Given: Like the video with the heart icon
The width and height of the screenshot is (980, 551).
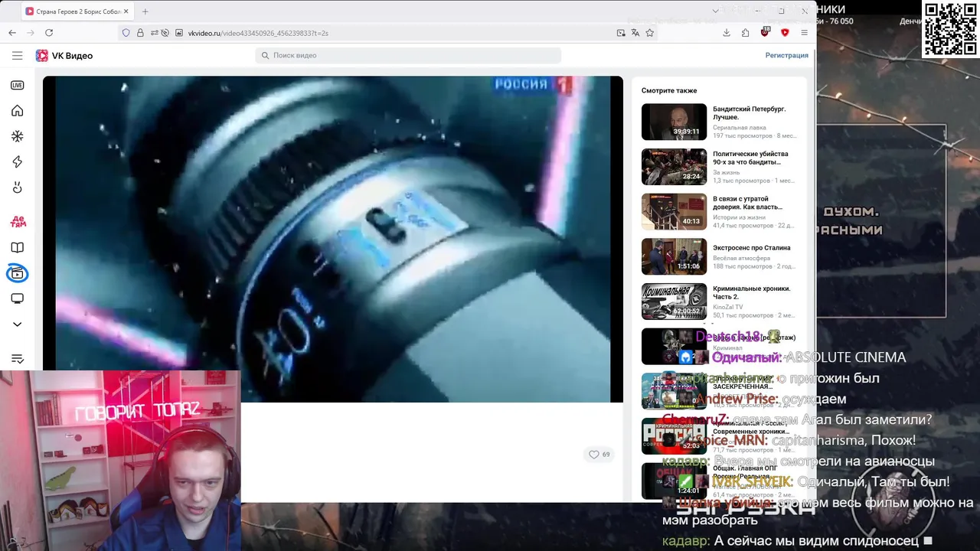Looking at the screenshot, I should coord(593,455).
